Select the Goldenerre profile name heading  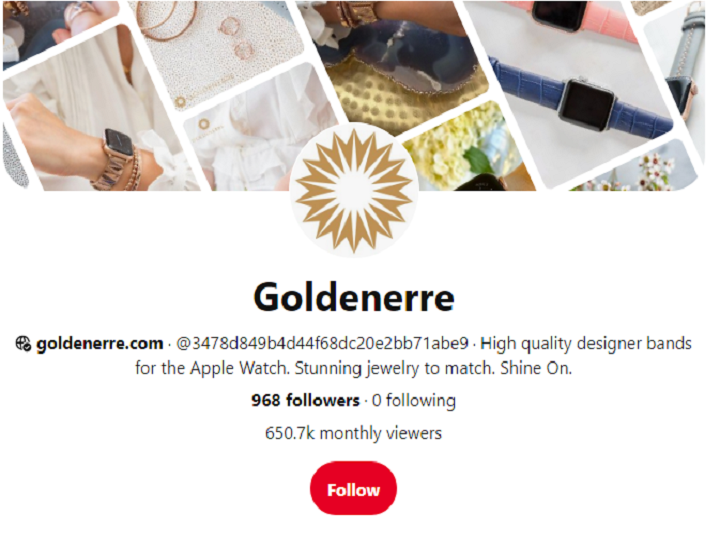tap(354, 298)
